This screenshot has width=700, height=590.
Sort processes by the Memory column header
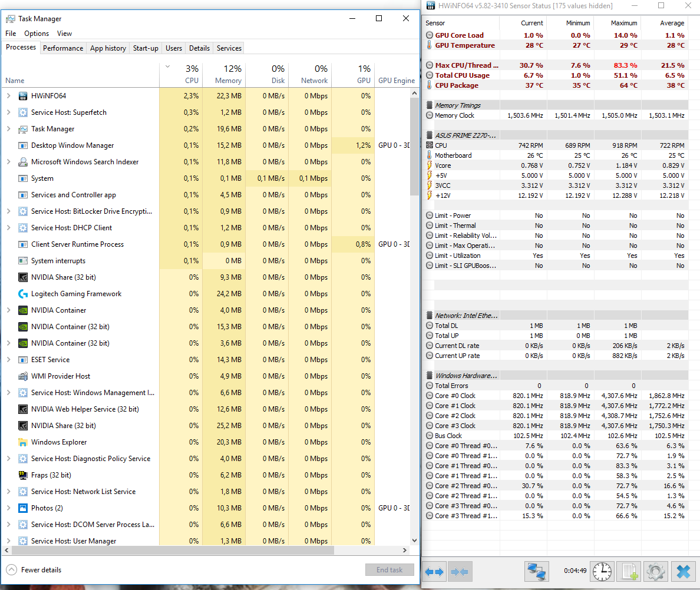pyautogui.click(x=224, y=74)
